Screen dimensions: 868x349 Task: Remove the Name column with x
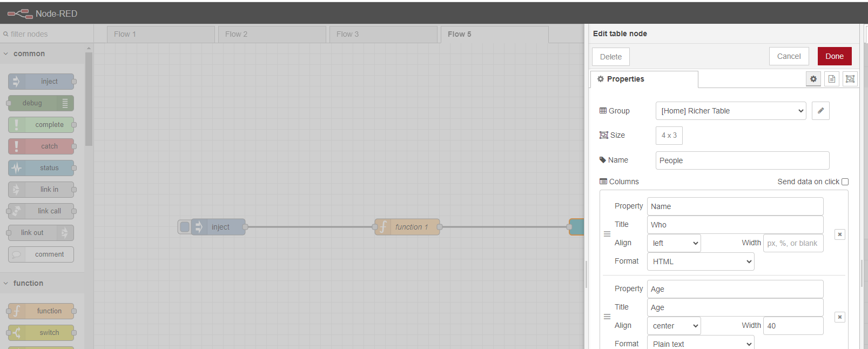click(x=840, y=234)
